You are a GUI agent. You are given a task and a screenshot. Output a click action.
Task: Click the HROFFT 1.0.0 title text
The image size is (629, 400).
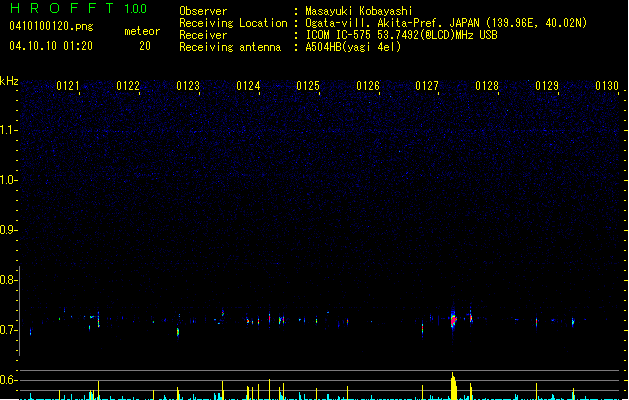pyautogui.click(x=78, y=8)
